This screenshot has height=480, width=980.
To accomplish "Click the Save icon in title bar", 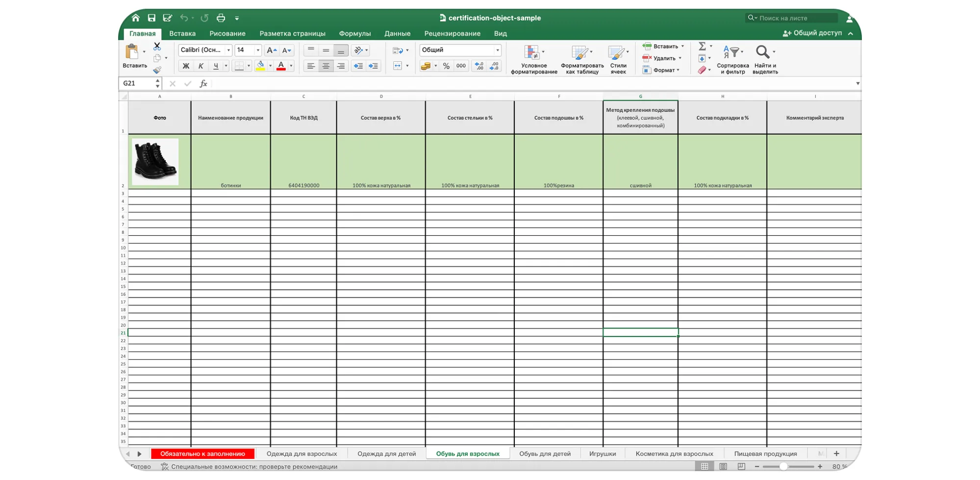I will tap(151, 18).
